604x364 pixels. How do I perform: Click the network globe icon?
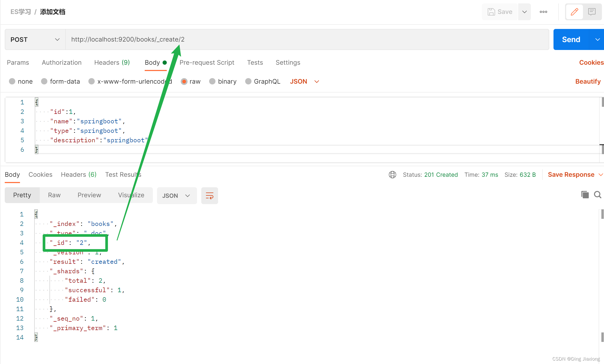[x=392, y=175]
